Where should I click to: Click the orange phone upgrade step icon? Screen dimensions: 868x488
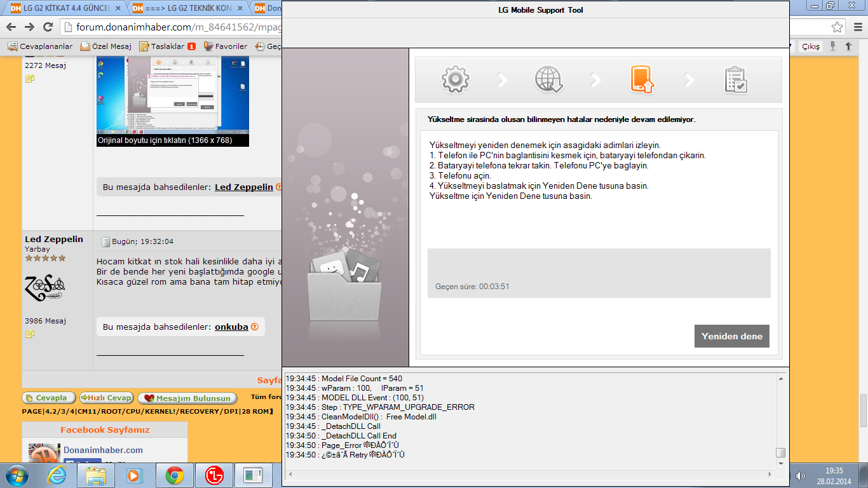coord(642,79)
